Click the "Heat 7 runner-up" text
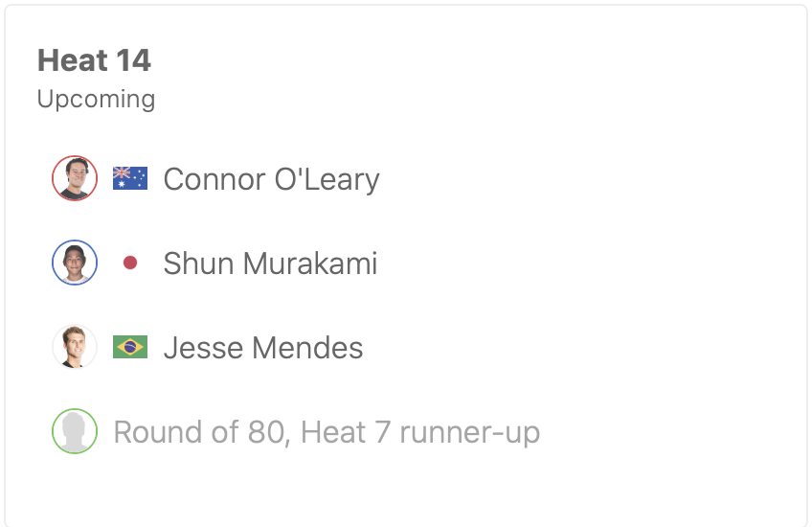The width and height of the screenshot is (812, 527). (420, 432)
